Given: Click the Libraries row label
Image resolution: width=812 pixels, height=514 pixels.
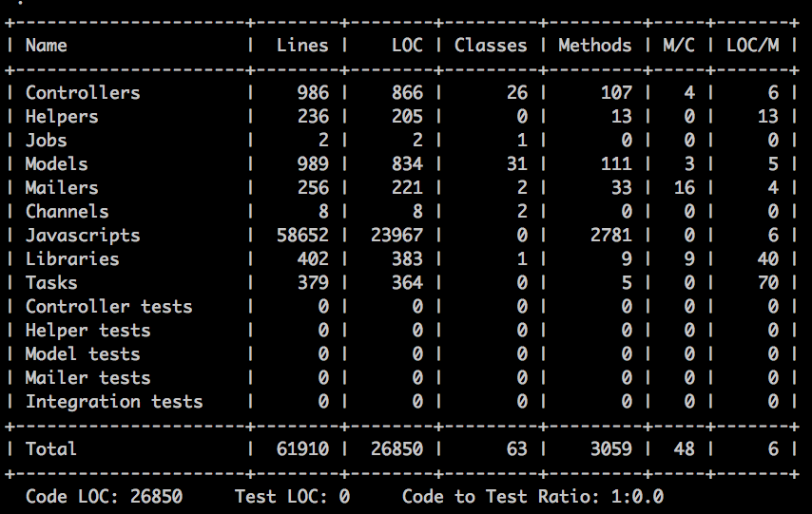Looking at the screenshot, I should (x=72, y=258).
